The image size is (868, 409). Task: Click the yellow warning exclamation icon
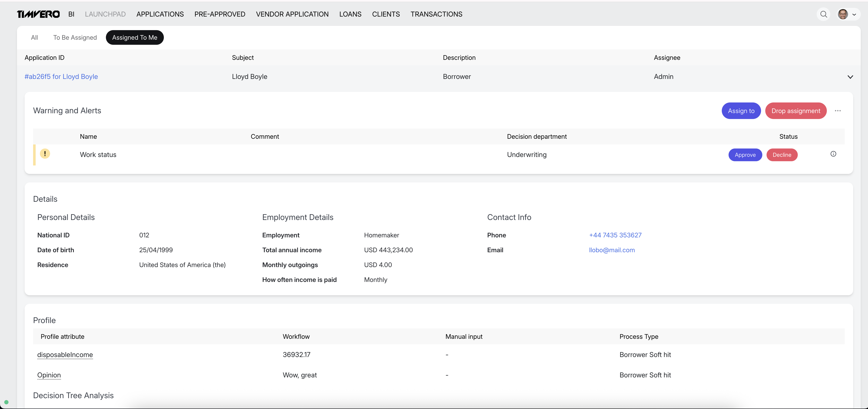(45, 154)
